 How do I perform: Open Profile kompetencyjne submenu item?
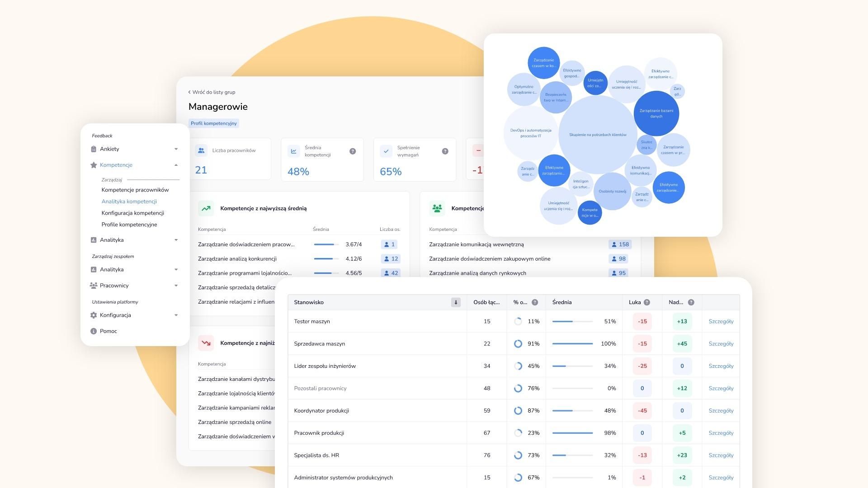[129, 225]
